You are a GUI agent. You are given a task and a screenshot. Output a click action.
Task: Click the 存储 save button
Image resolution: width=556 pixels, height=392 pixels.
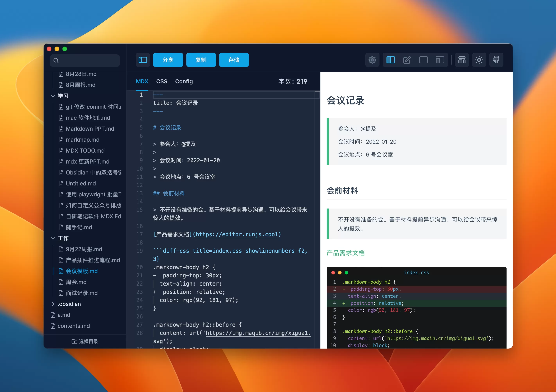(233, 60)
